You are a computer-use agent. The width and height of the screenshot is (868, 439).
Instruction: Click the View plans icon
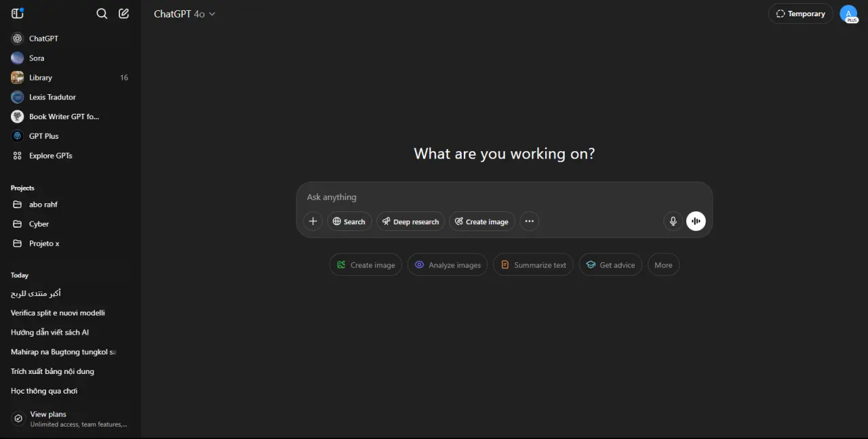tap(18, 419)
